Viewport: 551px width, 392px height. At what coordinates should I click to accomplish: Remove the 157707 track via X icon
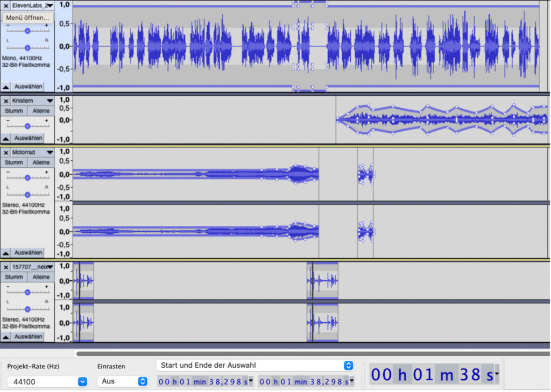[x=6, y=267]
